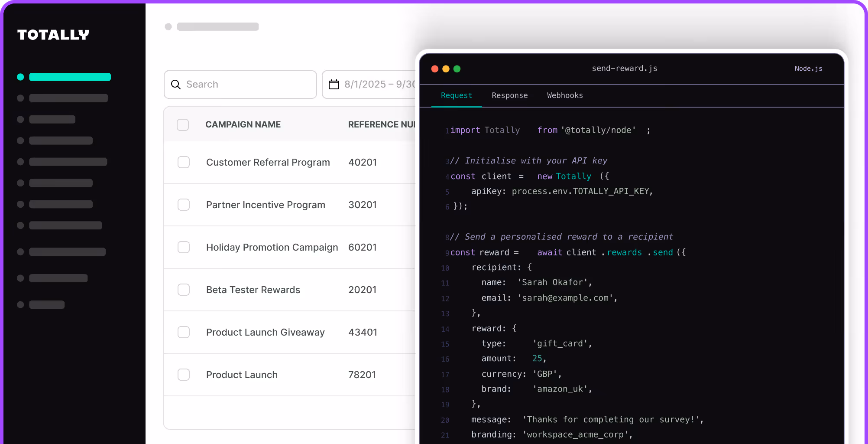Check the Partner Incentive Program row checkbox
Screen dimensions: 868x444
pos(184,205)
